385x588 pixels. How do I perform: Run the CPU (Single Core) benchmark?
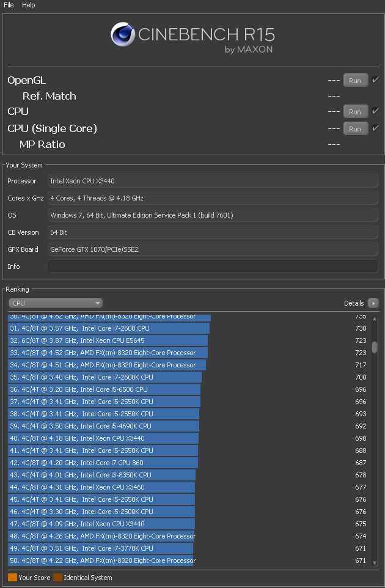[355, 129]
